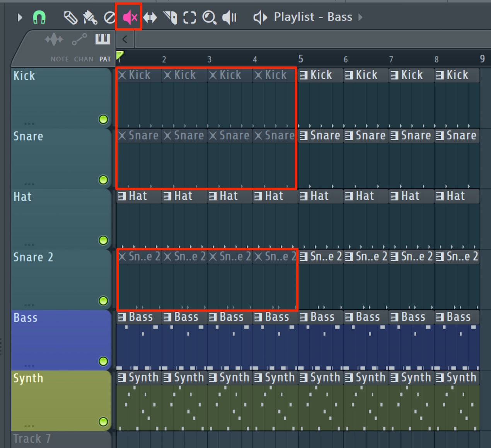Open menu icon of Hat clip at bar 7
This screenshot has height=448, width=491.
[x=395, y=196]
